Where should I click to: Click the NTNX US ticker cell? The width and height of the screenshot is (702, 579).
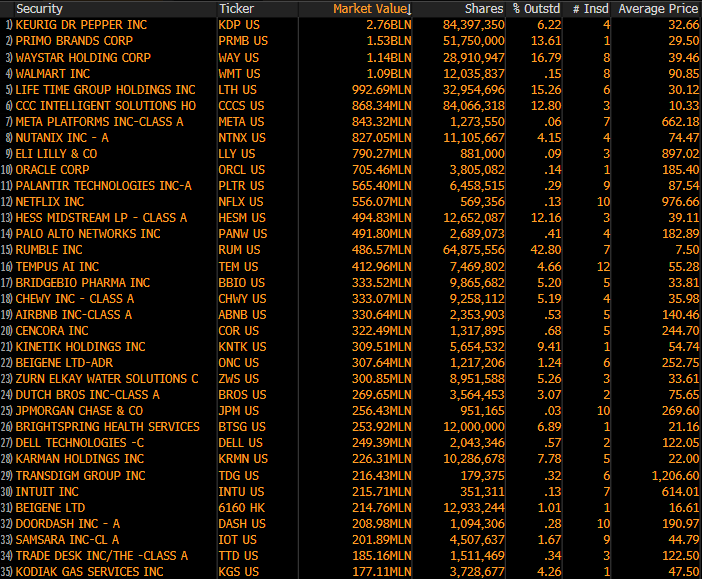[x=242, y=138]
